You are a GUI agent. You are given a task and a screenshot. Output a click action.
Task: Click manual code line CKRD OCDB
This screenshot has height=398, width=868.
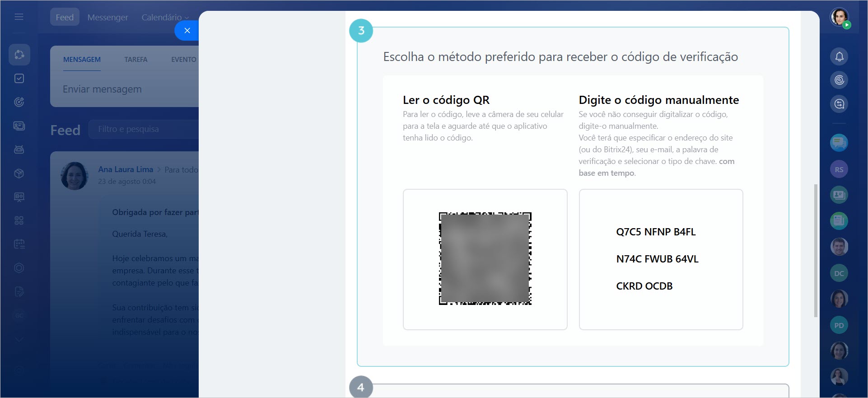tap(644, 286)
